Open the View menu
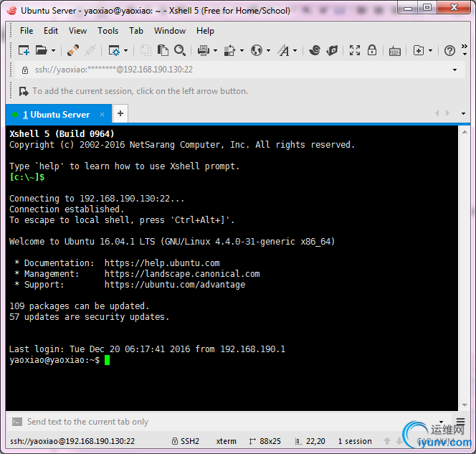Screen dimensions: 476x454 coord(77,31)
